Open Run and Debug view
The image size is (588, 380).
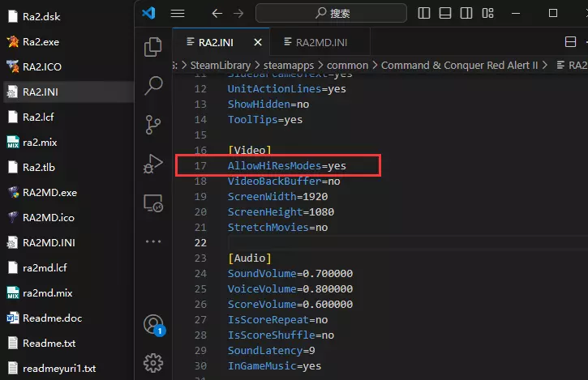point(153,164)
